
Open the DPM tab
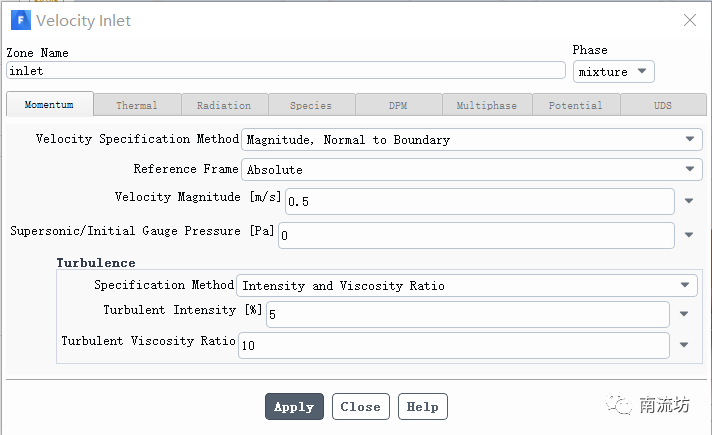[398, 105]
